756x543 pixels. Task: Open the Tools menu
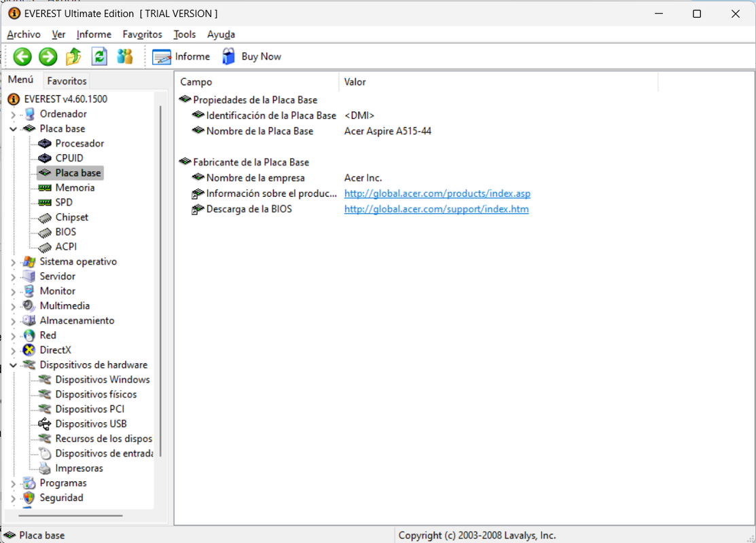185,35
